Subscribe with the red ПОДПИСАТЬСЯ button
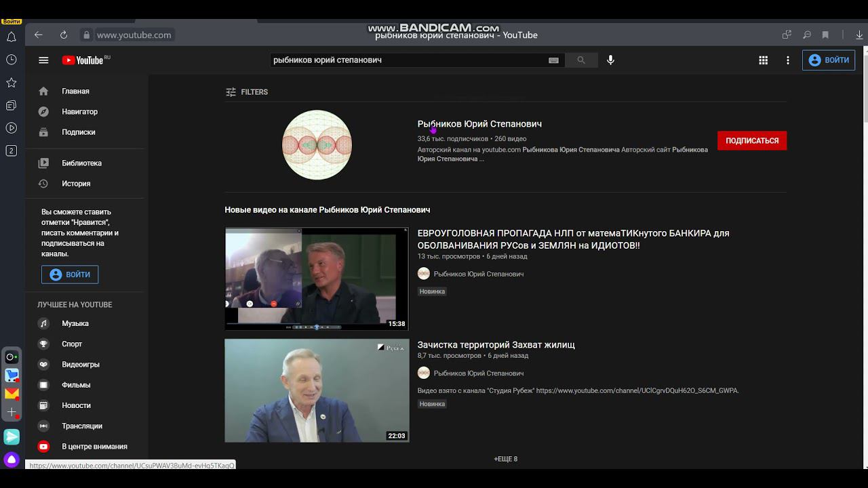This screenshot has width=868, height=488. 752,141
